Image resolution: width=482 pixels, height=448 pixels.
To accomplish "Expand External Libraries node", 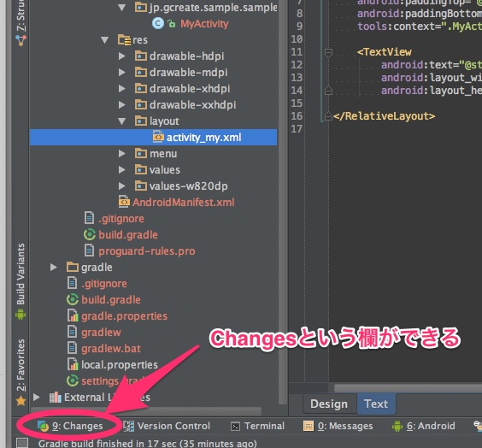I will tap(36, 397).
